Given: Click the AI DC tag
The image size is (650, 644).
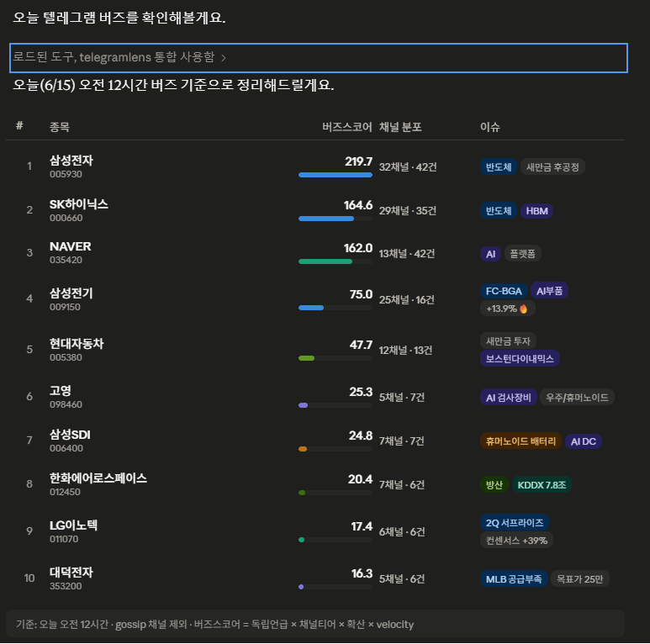Looking at the screenshot, I should (x=584, y=441).
